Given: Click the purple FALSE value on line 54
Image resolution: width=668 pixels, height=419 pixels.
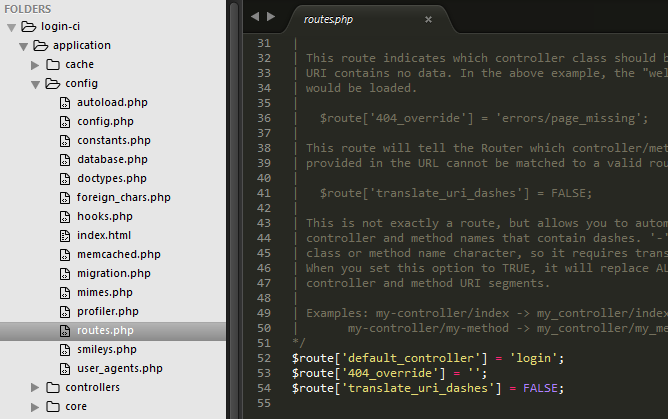Looking at the screenshot, I should (540, 388).
